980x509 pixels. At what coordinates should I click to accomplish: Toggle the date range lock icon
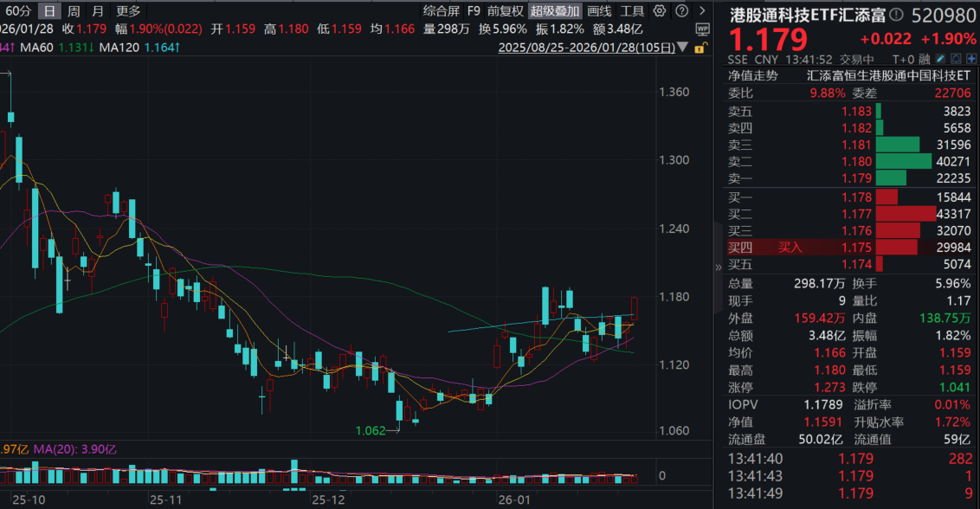700,48
